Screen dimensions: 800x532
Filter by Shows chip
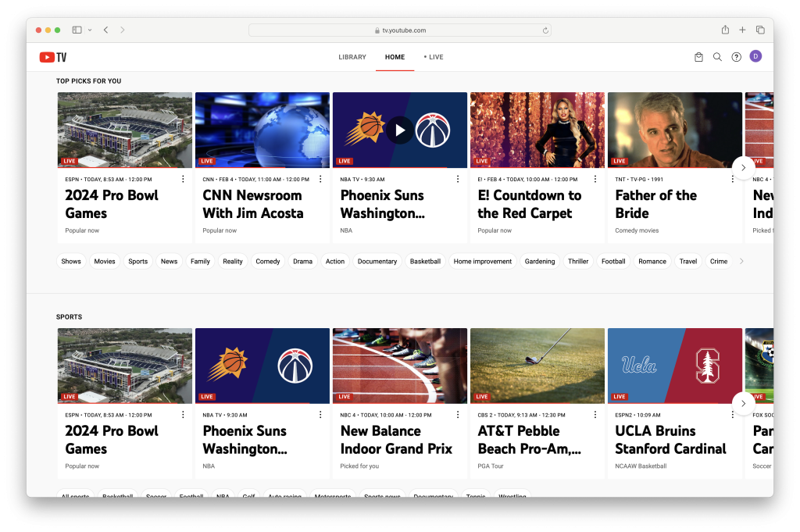pyautogui.click(x=71, y=261)
